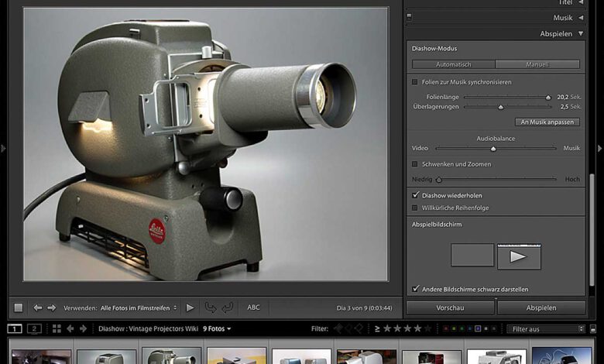Open Alle Fotos im Filmstreifen dropdown
This screenshot has height=364, width=604.
coord(136,307)
